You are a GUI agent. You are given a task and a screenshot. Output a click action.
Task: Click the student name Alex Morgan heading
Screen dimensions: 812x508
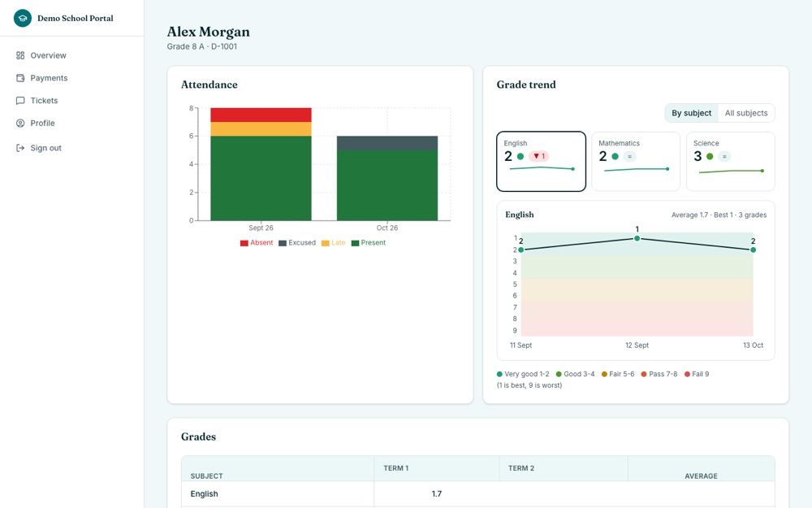pos(208,32)
